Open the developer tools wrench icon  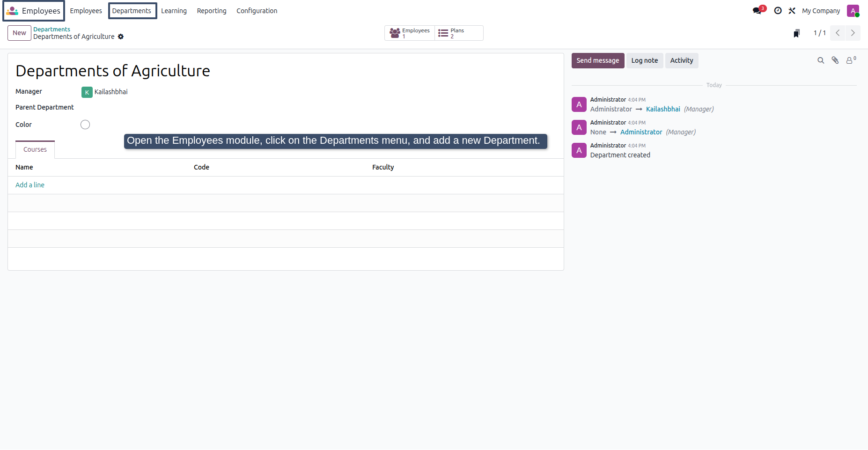pos(792,11)
